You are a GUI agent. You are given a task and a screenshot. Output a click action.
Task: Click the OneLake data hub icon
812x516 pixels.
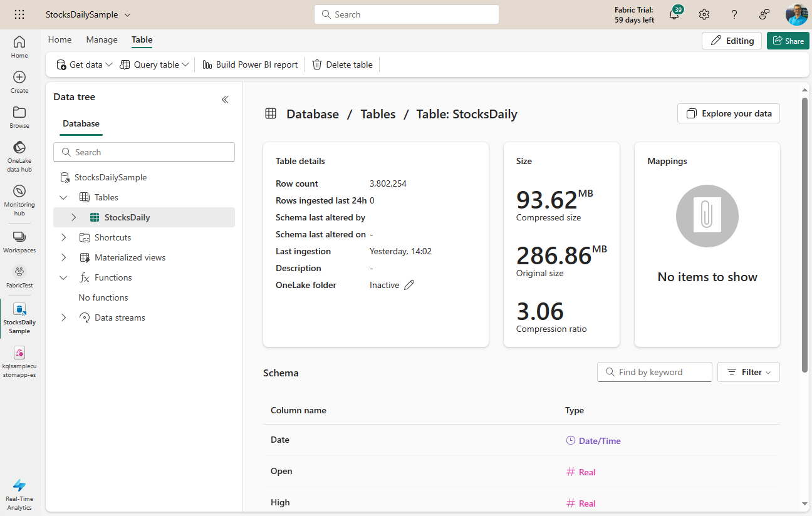point(19,148)
